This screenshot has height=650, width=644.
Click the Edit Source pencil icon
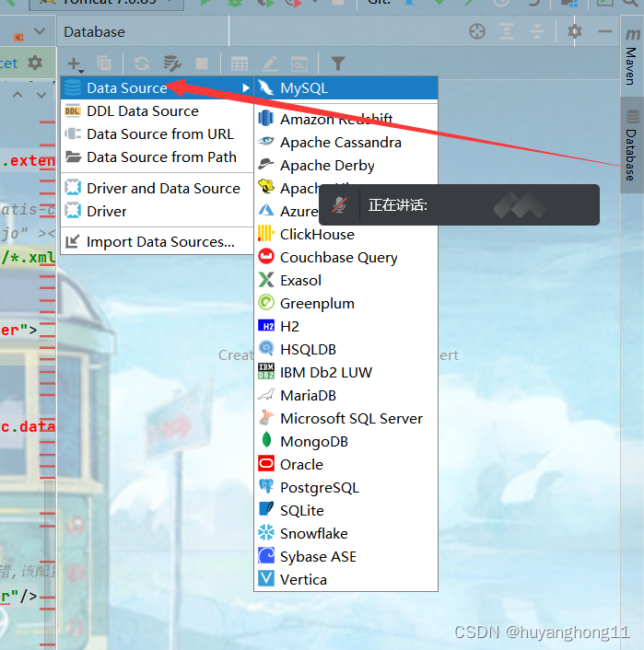(x=270, y=64)
